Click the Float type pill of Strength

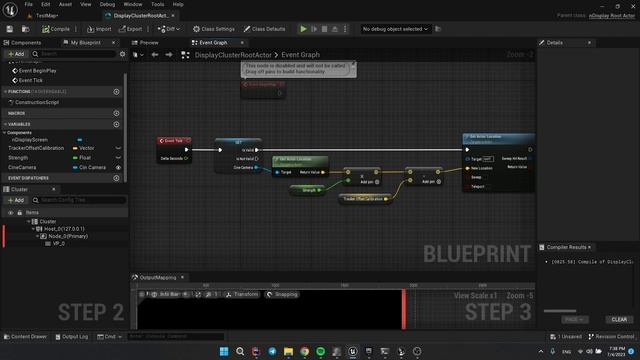coord(82,158)
